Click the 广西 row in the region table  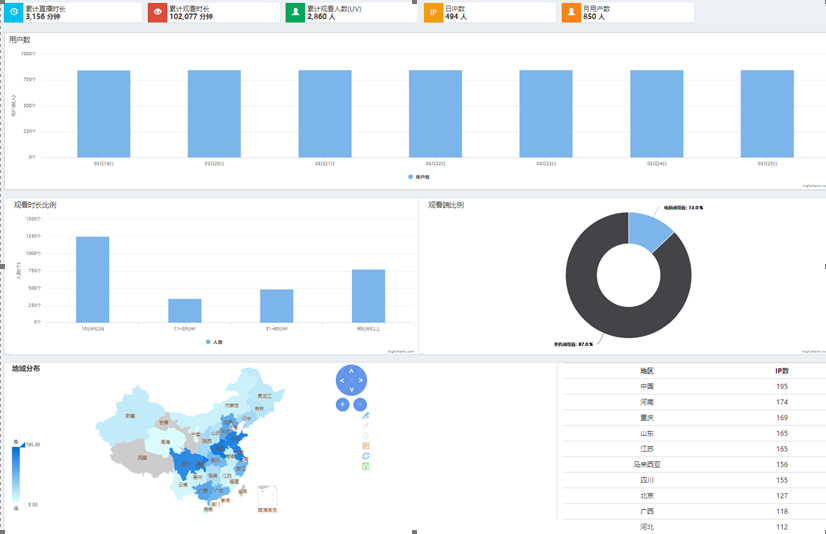(694, 511)
